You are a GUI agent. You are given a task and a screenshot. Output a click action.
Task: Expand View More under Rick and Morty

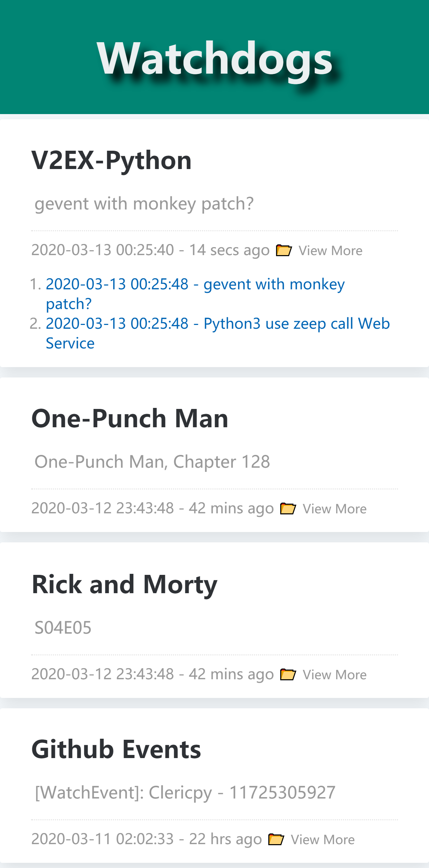point(334,675)
